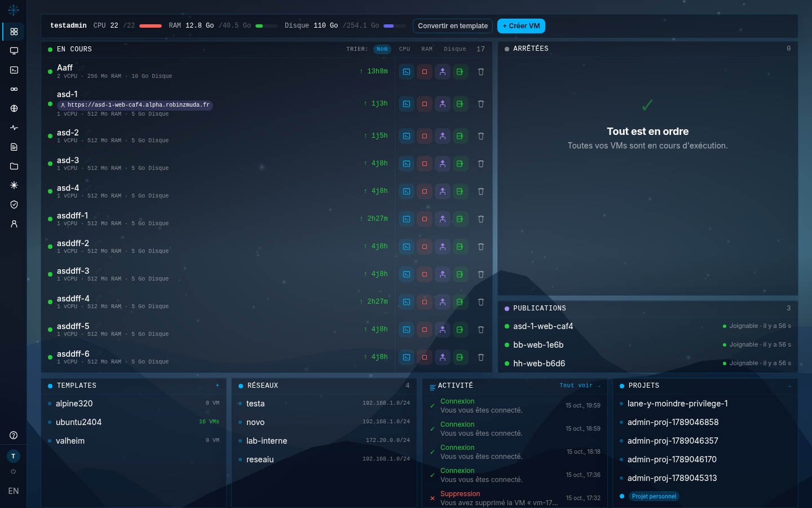Click the green export icon for asddff-5
This screenshot has width=812, height=508.
(x=460, y=330)
